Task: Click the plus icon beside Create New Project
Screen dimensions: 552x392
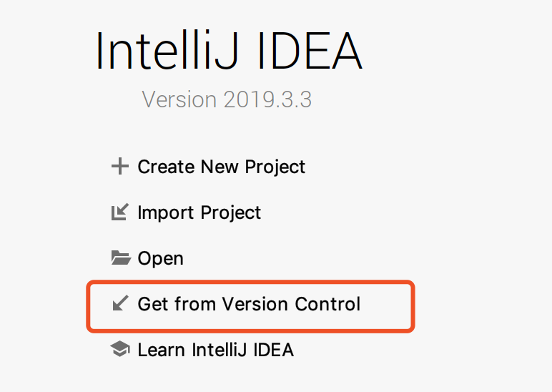Action: (119, 166)
